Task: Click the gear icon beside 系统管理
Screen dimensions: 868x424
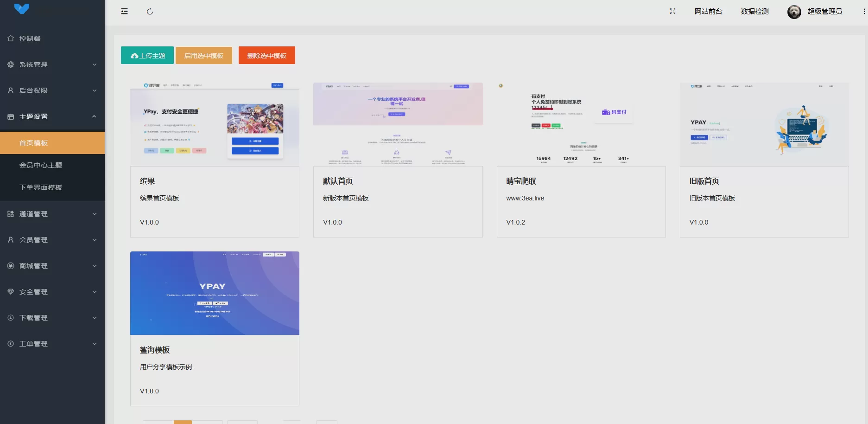Action: coord(11,64)
